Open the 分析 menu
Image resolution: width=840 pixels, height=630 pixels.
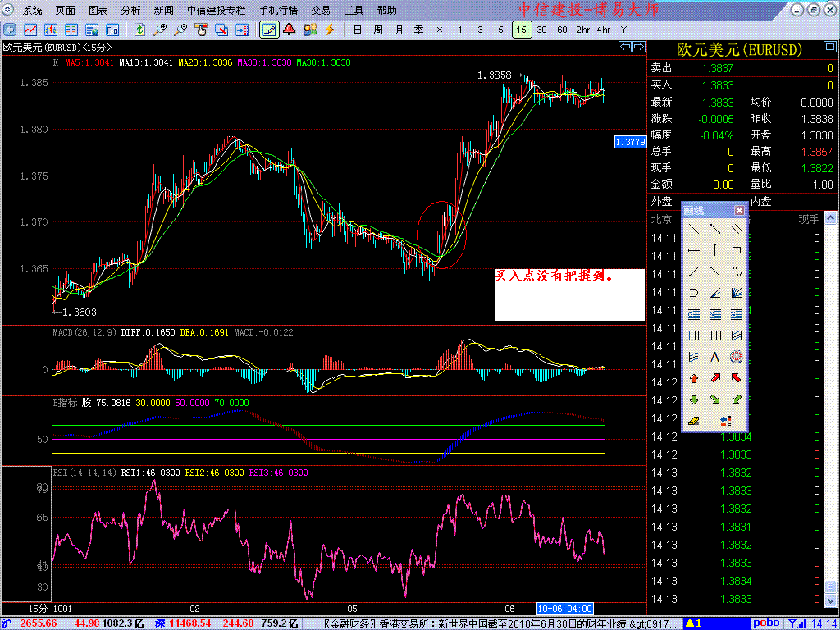130,11
